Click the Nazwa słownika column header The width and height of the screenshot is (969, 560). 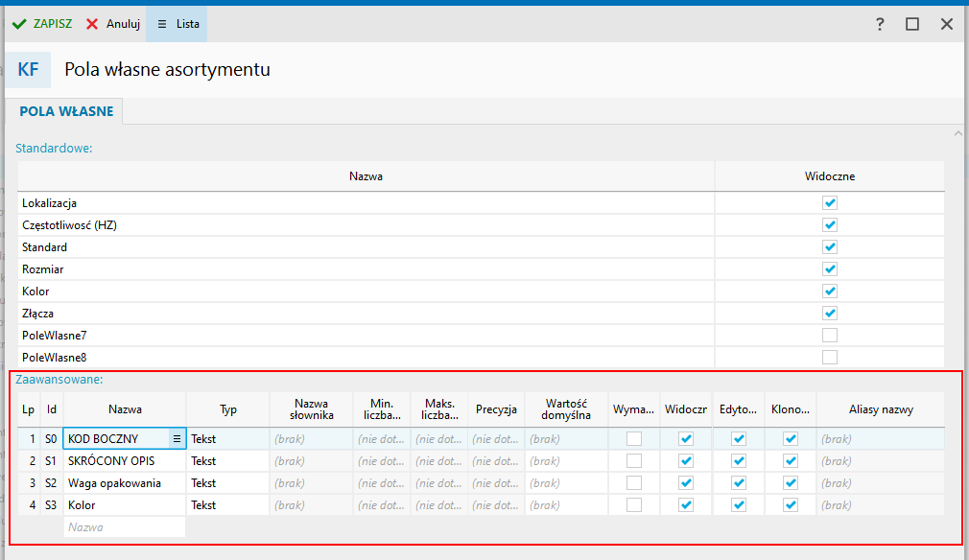(x=312, y=409)
